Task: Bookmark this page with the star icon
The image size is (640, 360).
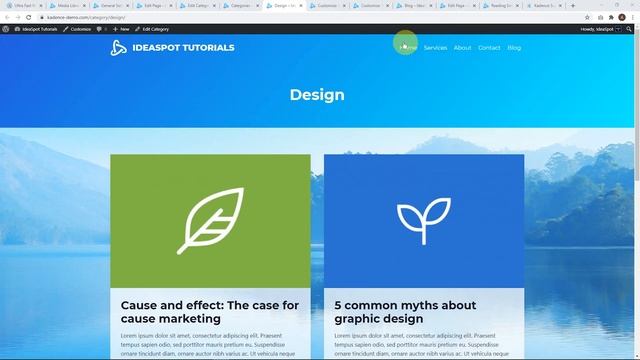Action: coord(587,18)
